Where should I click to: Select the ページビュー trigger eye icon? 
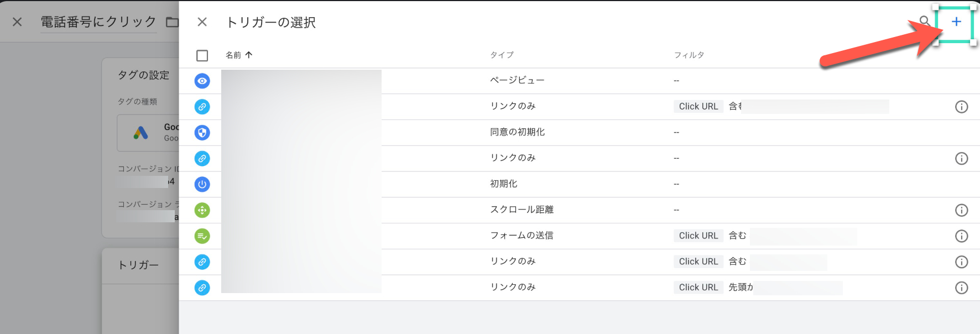coord(202,81)
